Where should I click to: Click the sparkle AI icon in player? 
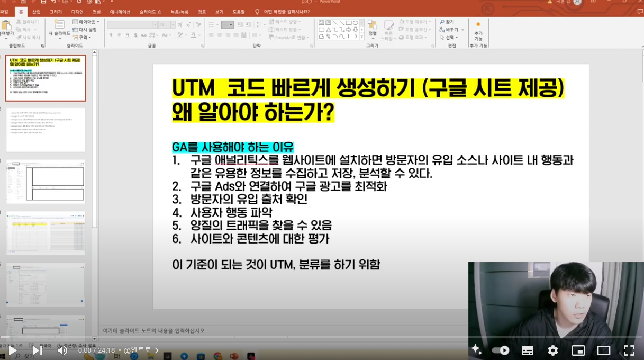click(x=476, y=349)
